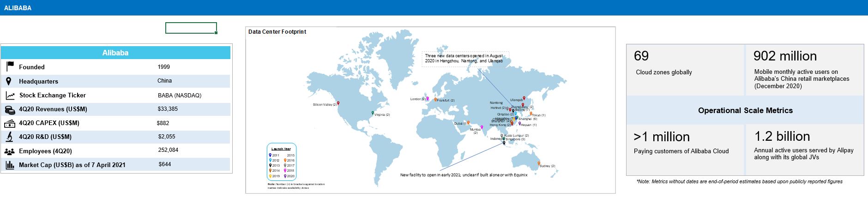Click the flag icon beside Founded
This screenshot has height=198, width=868.
[x=10, y=66]
